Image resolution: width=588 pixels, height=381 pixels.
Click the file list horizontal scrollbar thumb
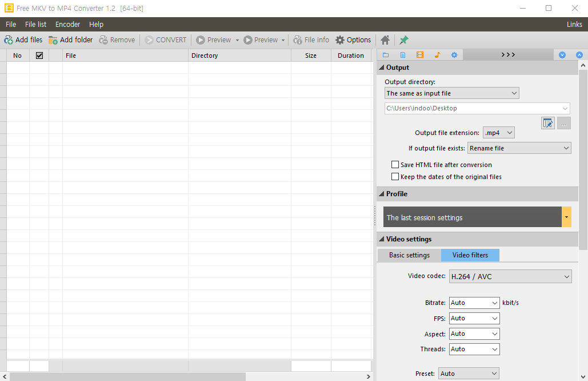127,376
